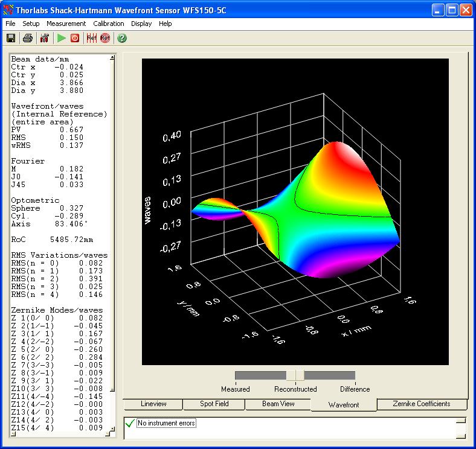The height and width of the screenshot is (449, 476).
Task: Open the Help menu
Action: click(165, 24)
